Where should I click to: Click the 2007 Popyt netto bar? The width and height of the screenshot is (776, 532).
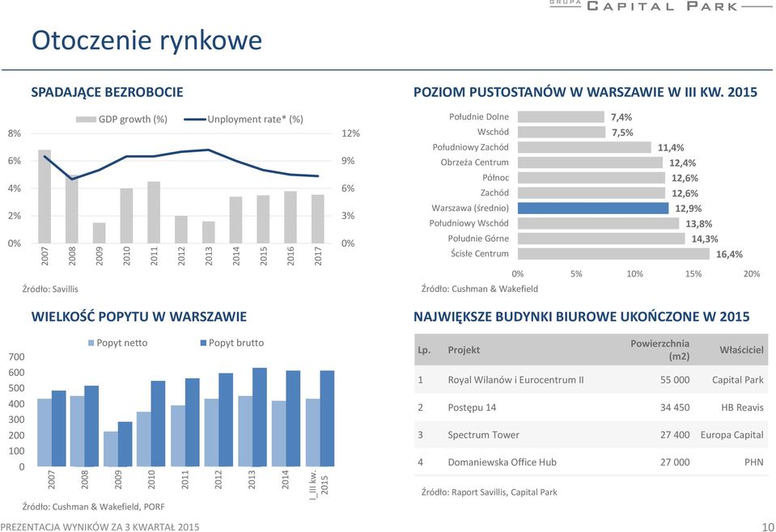pos(45,433)
